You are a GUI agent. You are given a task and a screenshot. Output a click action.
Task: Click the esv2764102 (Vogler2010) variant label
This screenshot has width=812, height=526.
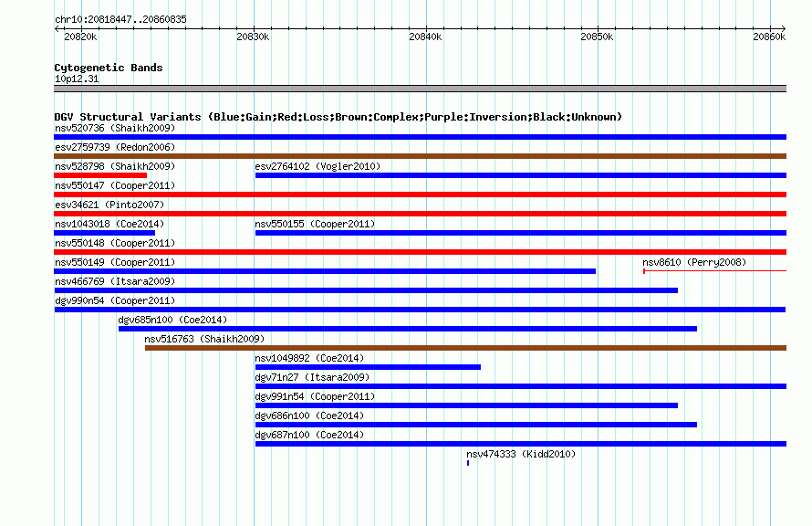318,166
